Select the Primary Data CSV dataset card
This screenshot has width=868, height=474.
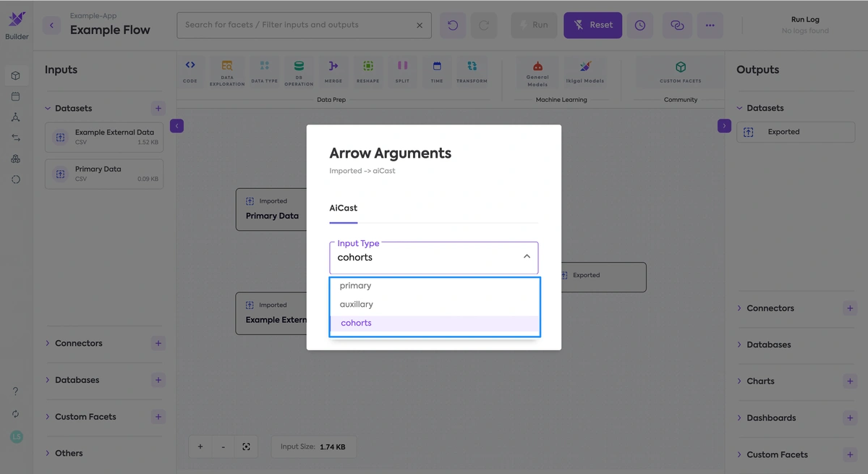tap(104, 174)
